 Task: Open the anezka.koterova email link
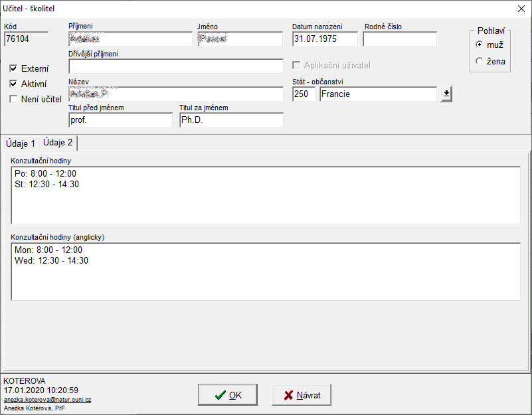click(x=47, y=400)
